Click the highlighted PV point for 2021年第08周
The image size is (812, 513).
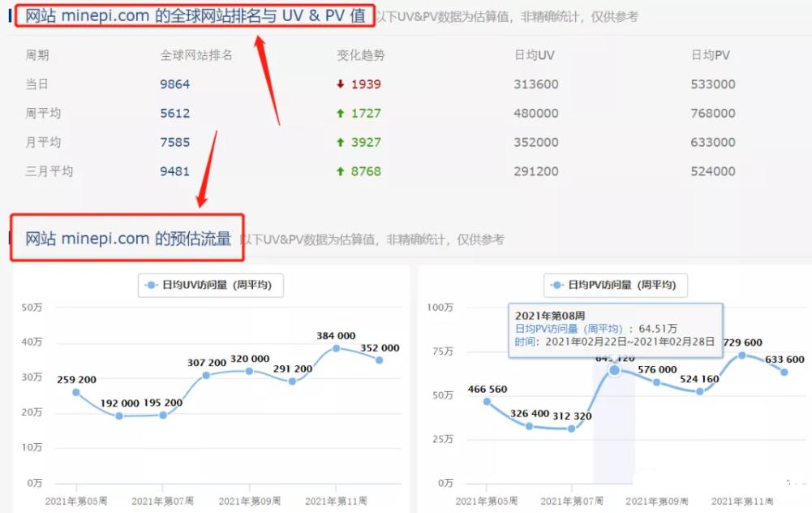click(x=614, y=370)
